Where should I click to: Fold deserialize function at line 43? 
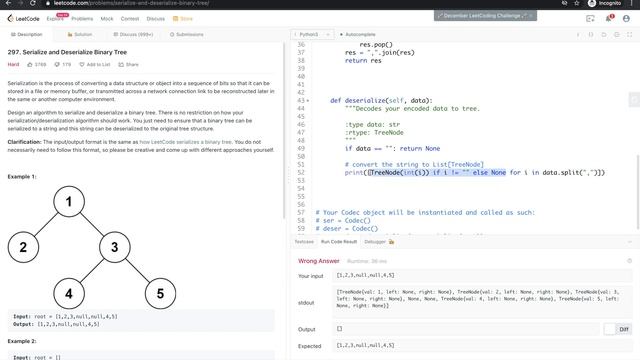[308, 101]
